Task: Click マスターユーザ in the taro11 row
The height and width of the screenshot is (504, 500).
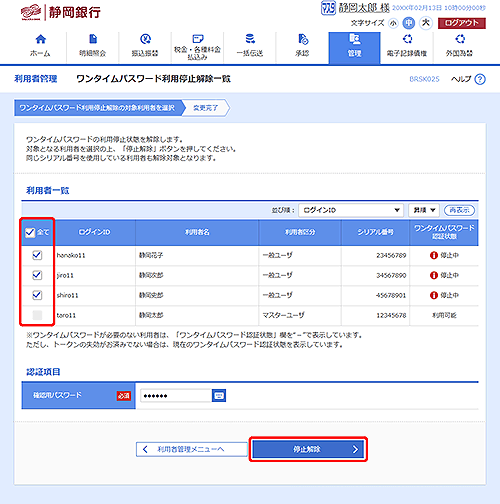Action: [x=283, y=315]
